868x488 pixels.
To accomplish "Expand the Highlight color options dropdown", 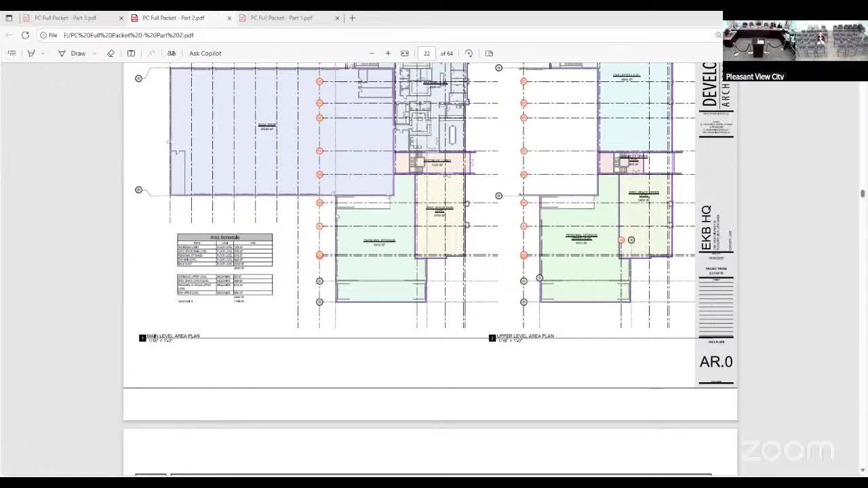I will 43,53.
